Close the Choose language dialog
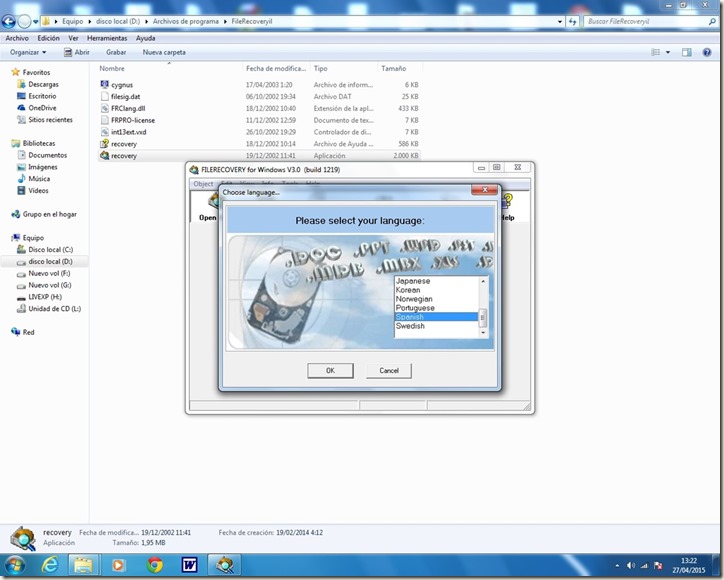Screen dimensions: 724x580 (x=485, y=189)
